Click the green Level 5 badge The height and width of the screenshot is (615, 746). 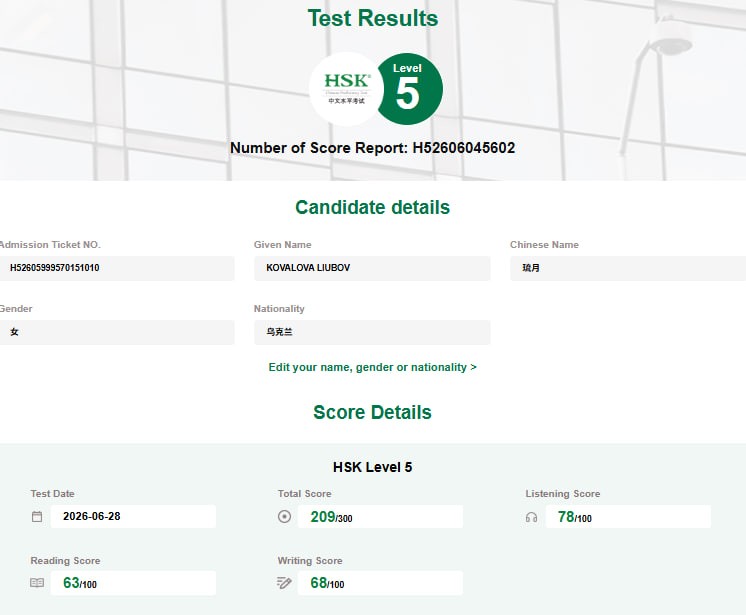tap(410, 89)
